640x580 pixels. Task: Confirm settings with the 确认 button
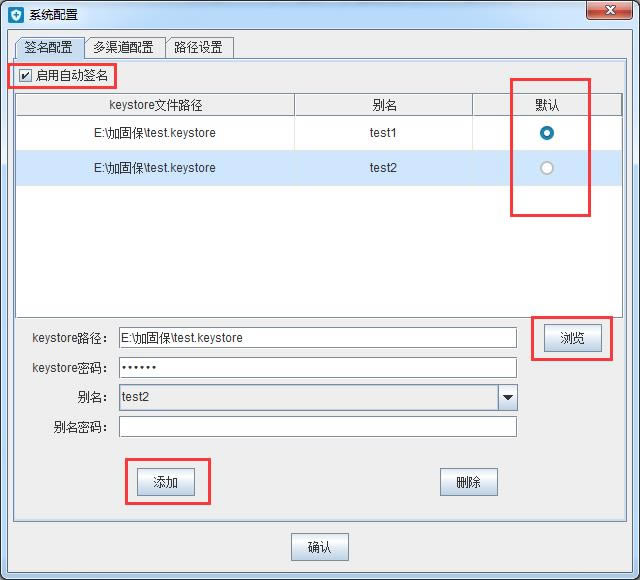coord(320,547)
